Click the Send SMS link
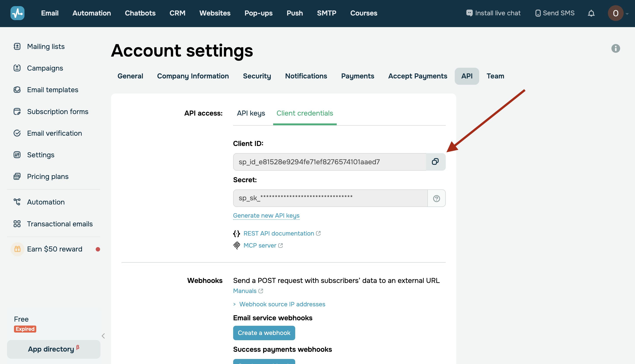 [555, 13]
